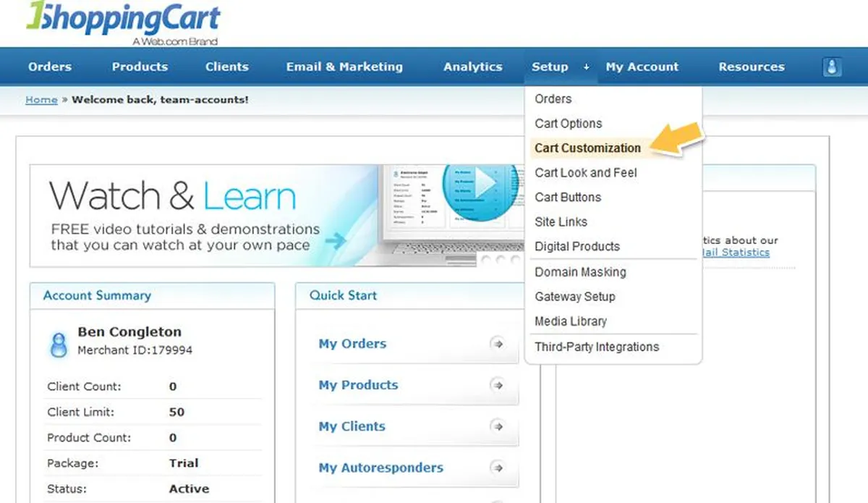
Task: Click the Quick Start panel header
Action: (411, 295)
